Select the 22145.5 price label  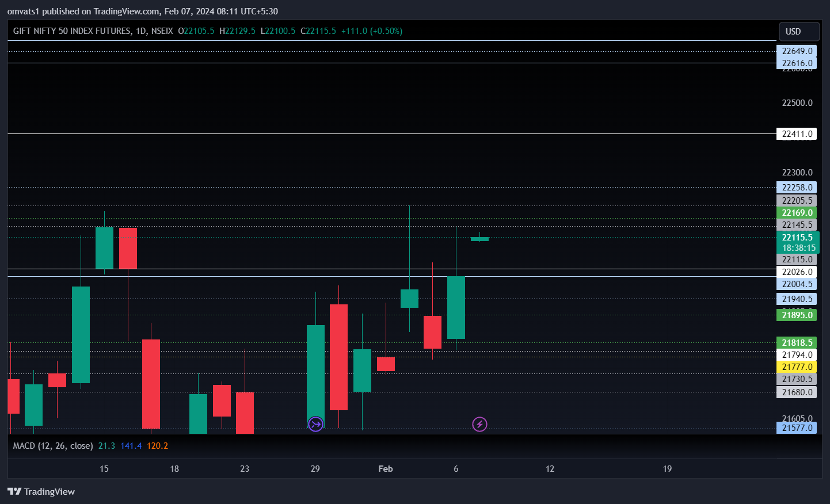click(x=797, y=225)
